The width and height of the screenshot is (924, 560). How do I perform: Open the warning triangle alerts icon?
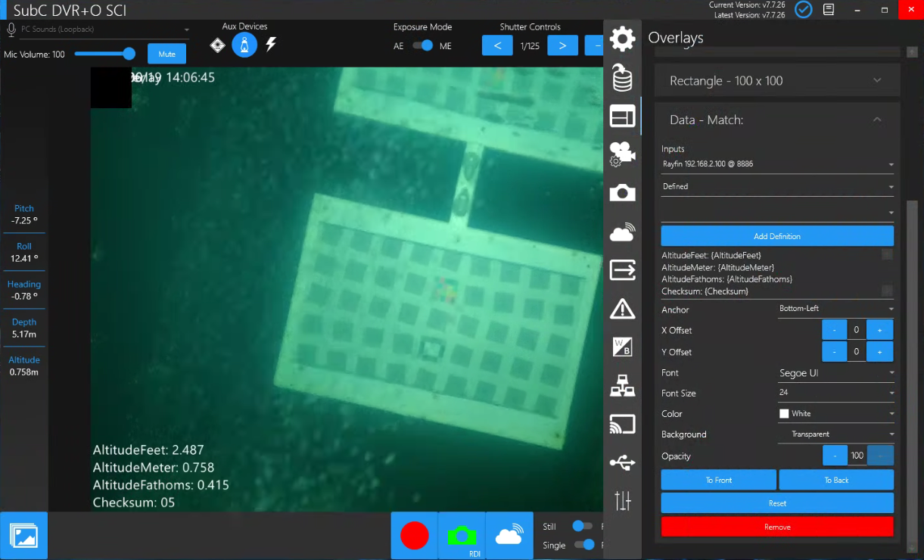[622, 308]
